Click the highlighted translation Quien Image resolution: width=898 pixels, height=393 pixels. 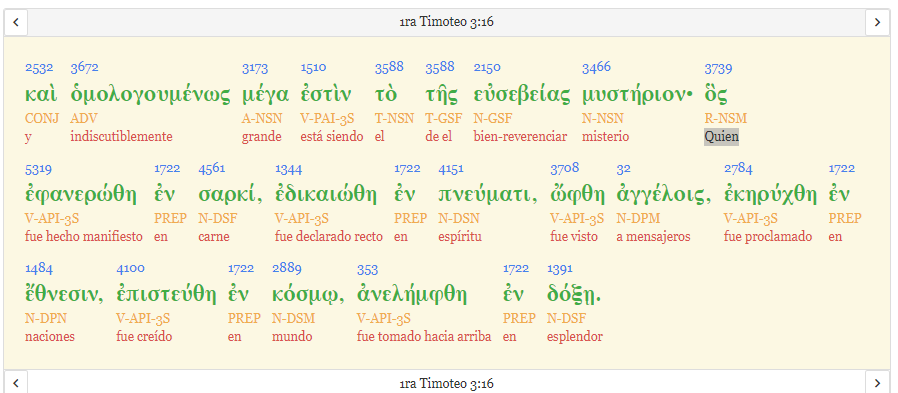click(722, 137)
